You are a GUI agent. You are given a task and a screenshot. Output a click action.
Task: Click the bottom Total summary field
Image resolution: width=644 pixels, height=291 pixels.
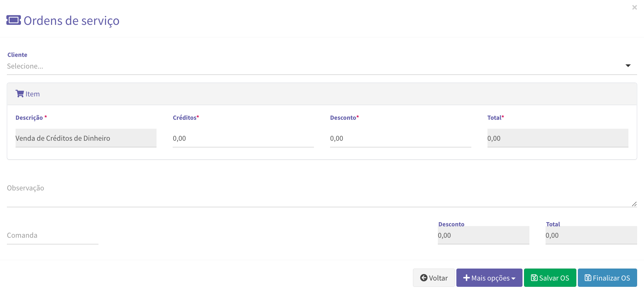(x=591, y=235)
